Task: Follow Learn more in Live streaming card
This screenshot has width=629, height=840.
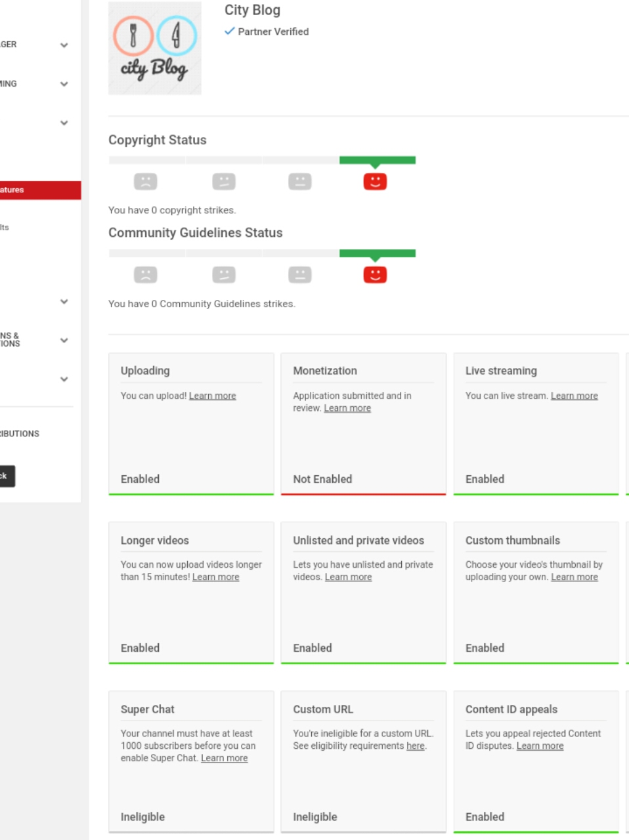Action: tap(574, 396)
